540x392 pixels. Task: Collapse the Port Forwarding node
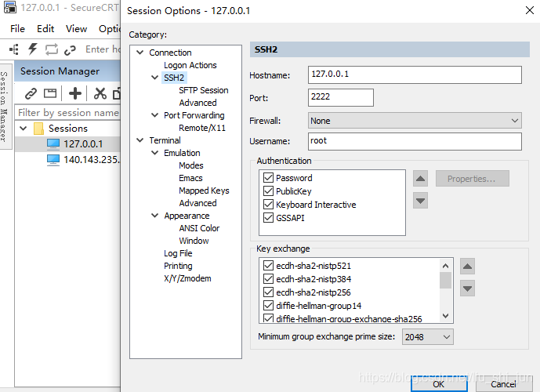point(155,115)
